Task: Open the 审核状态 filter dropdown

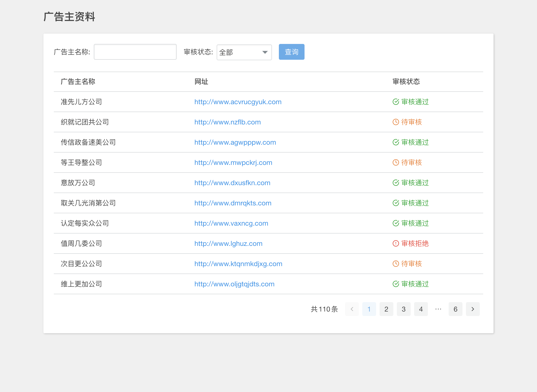Action: click(244, 52)
